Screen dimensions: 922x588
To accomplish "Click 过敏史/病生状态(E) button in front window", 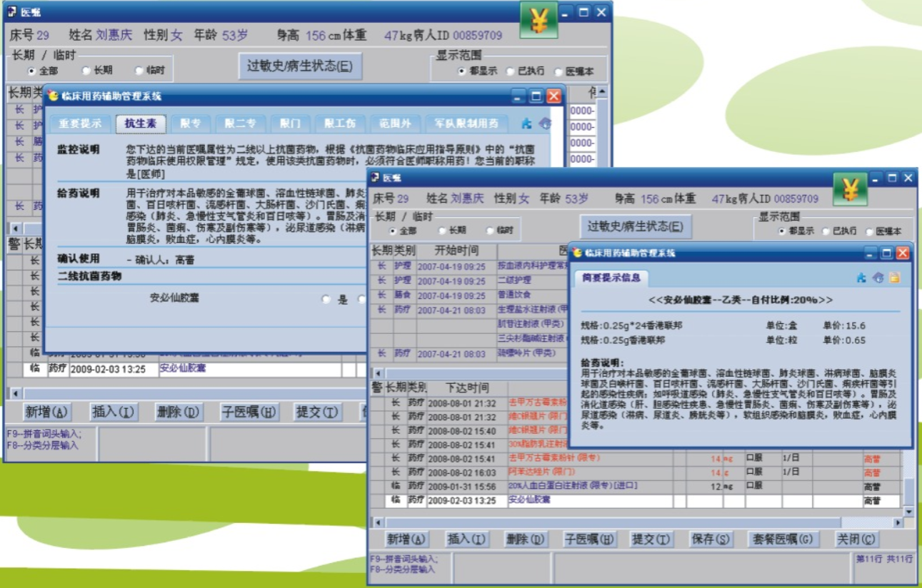I will pyautogui.click(x=636, y=226).
